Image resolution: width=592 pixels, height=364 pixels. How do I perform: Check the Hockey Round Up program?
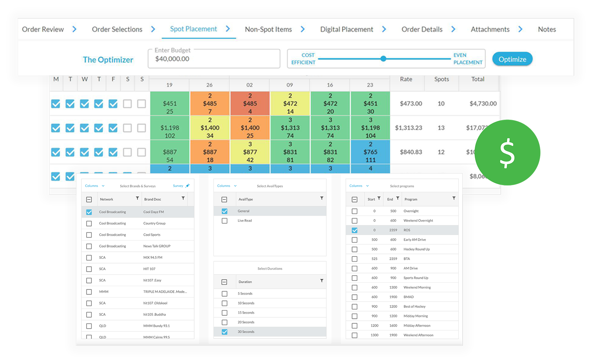coord(354,249)
